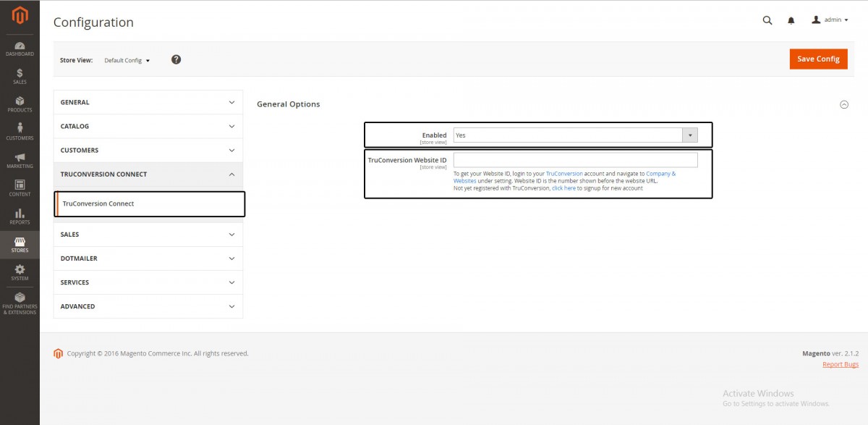Open the TruConversion account link
The image size is (868, 425).
pyautogui.click(x=564, y=174)
